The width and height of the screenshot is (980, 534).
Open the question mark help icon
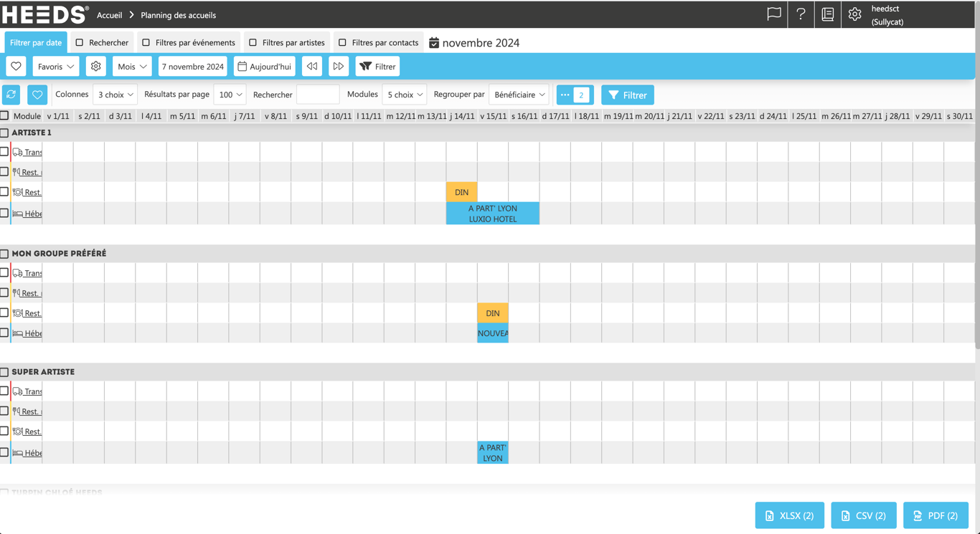[x=801, y=14]
